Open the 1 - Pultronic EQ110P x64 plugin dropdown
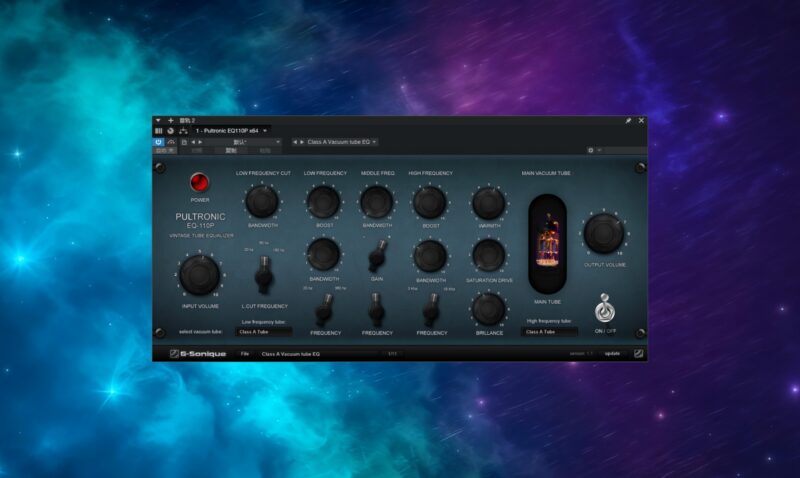This screenshot has width=800, height=478. 231,131
